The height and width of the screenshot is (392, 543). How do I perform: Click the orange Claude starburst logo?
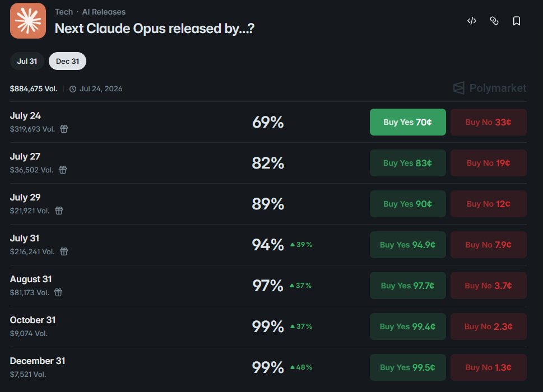(x=28, y=21)
